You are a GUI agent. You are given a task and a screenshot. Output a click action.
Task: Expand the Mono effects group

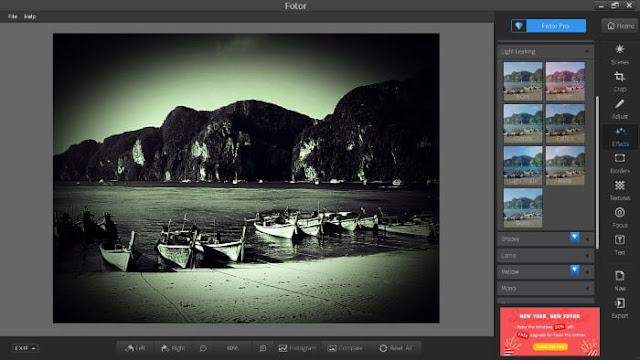coord(545,288)
